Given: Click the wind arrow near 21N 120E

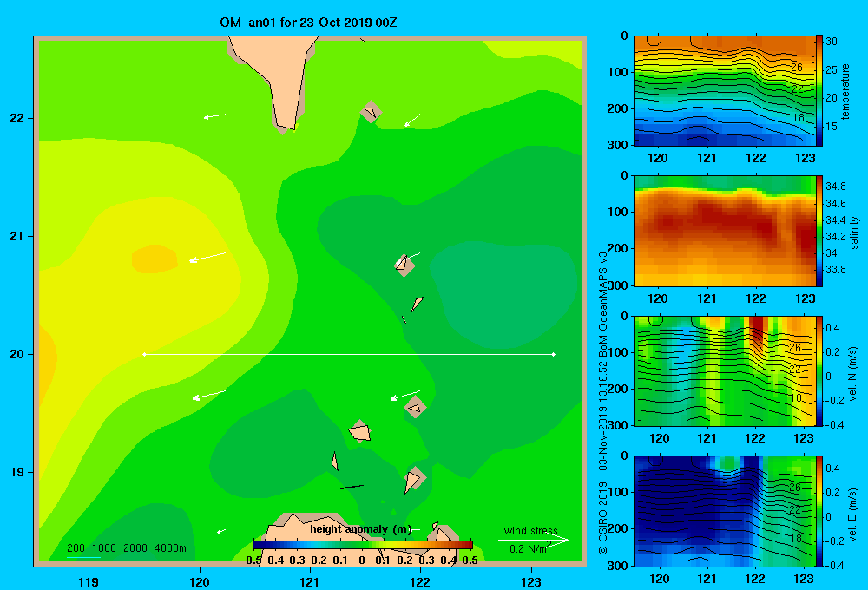Looking at the screenshot, I should tap(207, 258).
